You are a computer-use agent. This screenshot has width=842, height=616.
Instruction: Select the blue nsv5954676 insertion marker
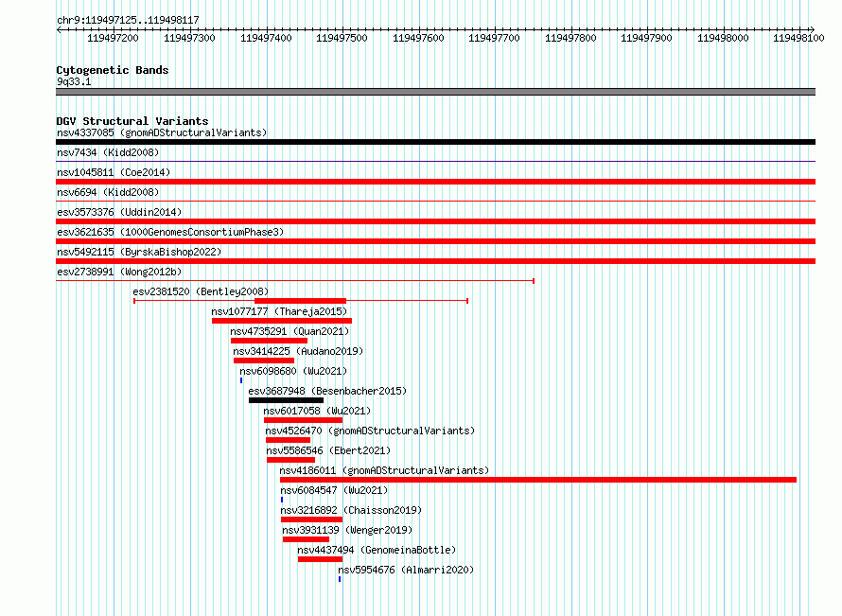(x=340, y=579)
